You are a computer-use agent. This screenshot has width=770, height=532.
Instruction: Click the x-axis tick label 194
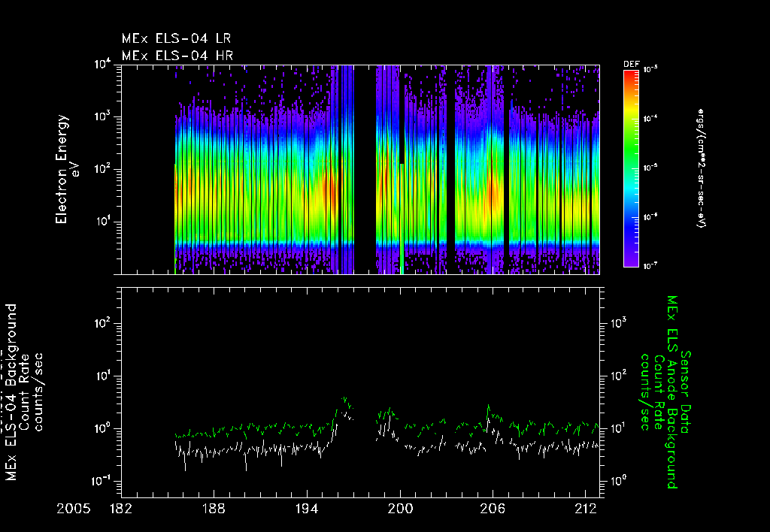tap(308, 509)
